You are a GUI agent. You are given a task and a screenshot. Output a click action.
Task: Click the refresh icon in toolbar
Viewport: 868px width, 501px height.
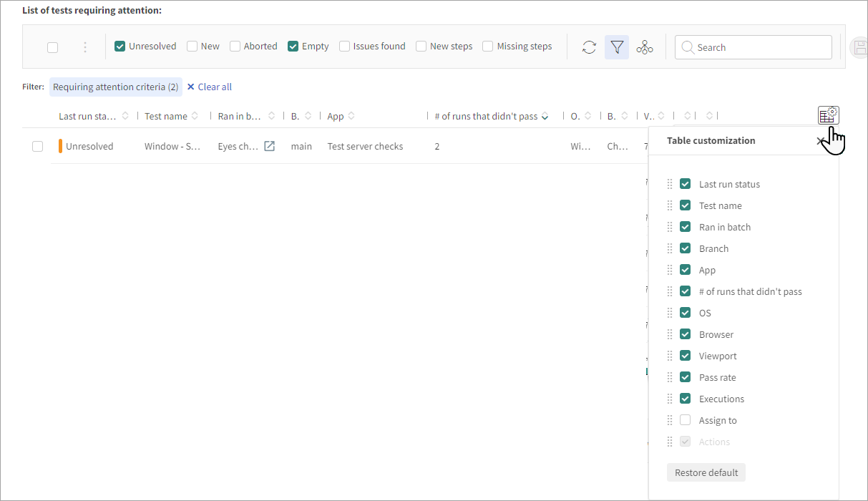(589, 47)
